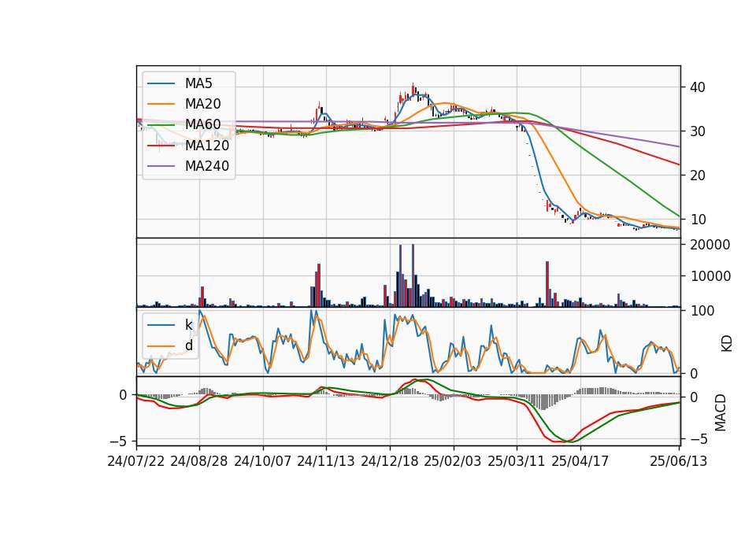Click the price axis value 20
This screenshot has height=543, width=756.
click(x=698, y=175)
